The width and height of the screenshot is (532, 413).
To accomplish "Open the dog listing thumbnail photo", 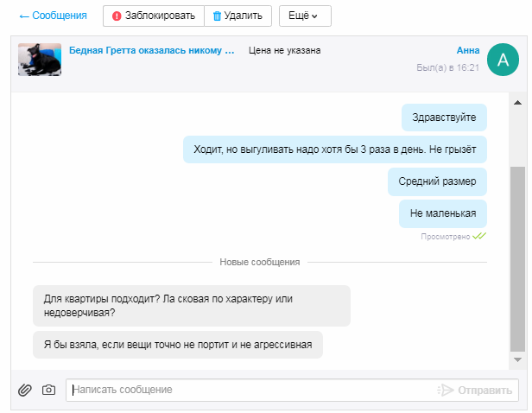I will (x=40, y=60).
